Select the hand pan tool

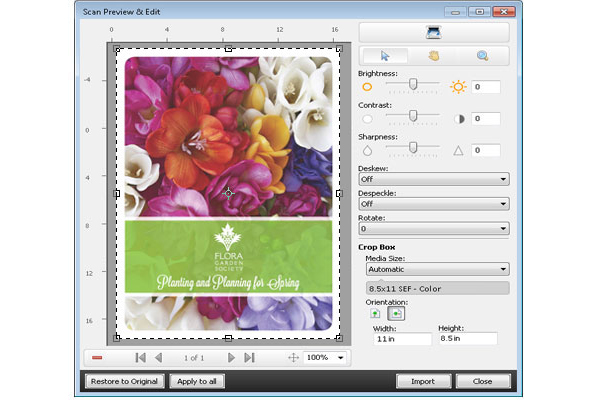433,56
